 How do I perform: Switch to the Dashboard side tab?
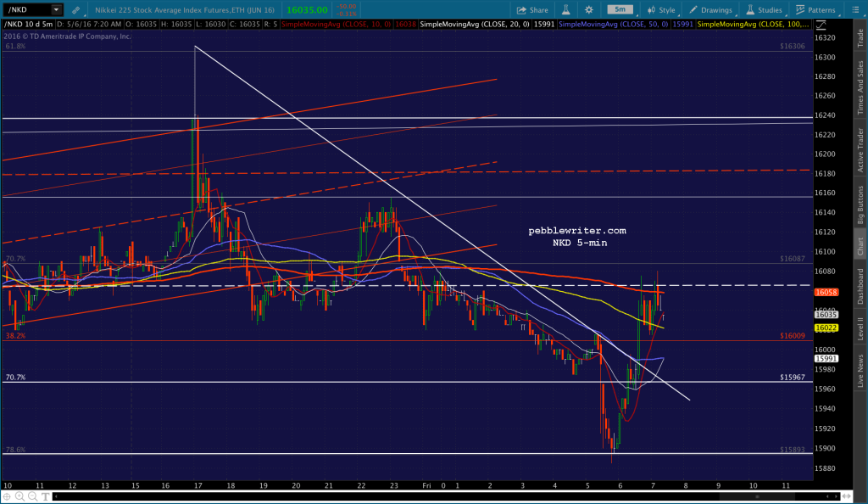pos(860,286)
